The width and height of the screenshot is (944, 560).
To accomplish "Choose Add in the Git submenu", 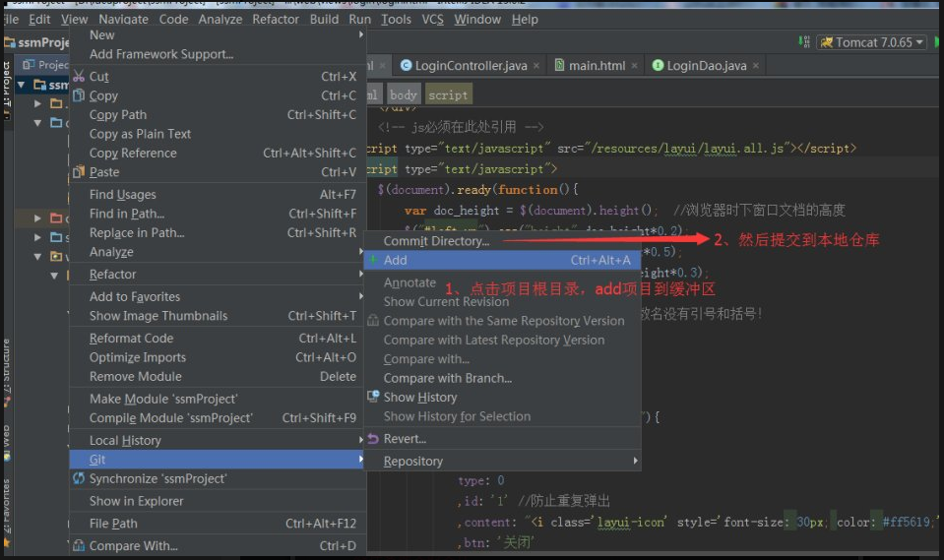I will coord(502,260).
